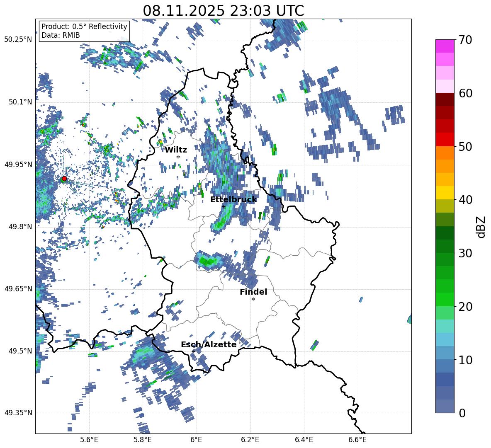
Task: Click the 50.25°N latitude label
Action: [18, 40]
